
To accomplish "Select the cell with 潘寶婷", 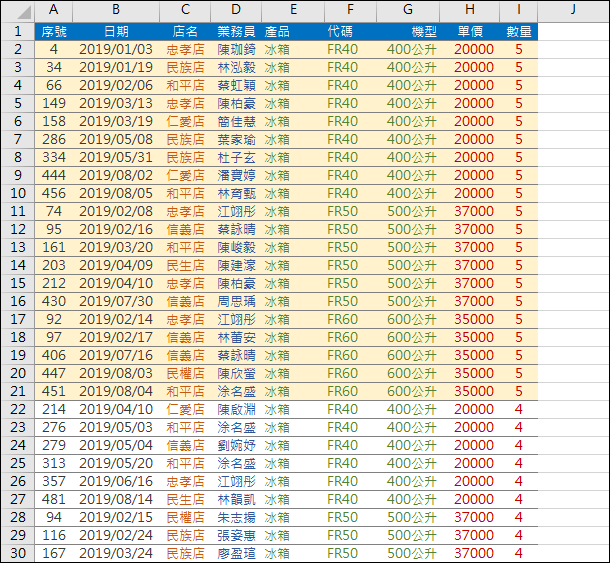I will [236, 175].
